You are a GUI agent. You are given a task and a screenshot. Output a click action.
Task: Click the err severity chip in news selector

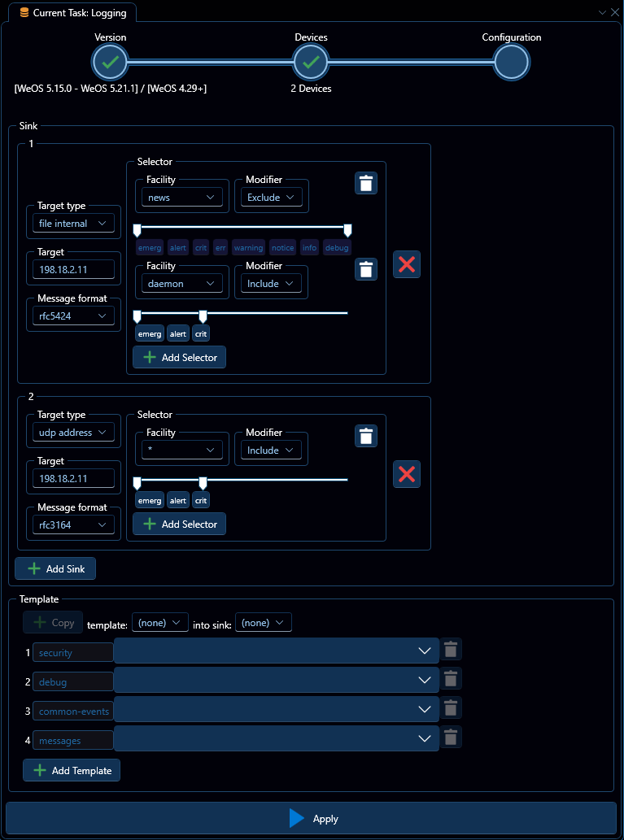coord(220,247)
